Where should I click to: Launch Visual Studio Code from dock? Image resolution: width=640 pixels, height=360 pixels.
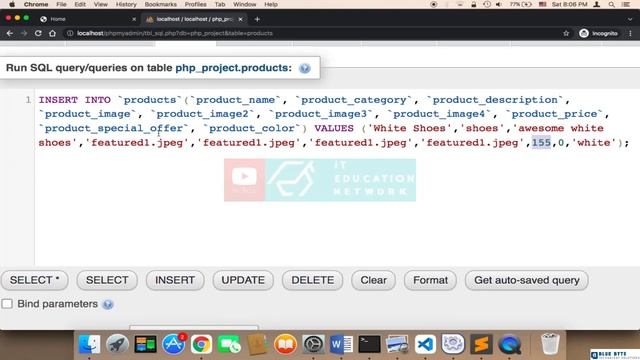(x=425, y=344)
